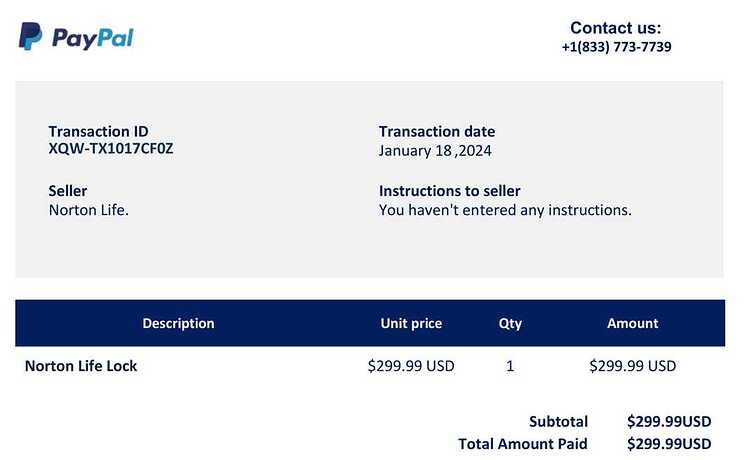
Task: Click the PayPal double-P logo icon
Action: (30, 36)
